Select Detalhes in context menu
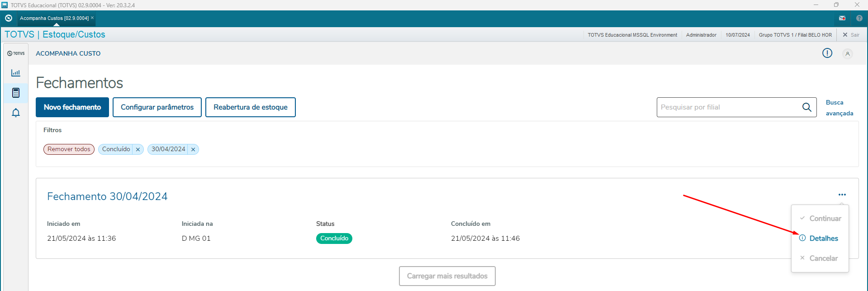The width and height of the screenshot is (868, 291). tap(820, 239)
